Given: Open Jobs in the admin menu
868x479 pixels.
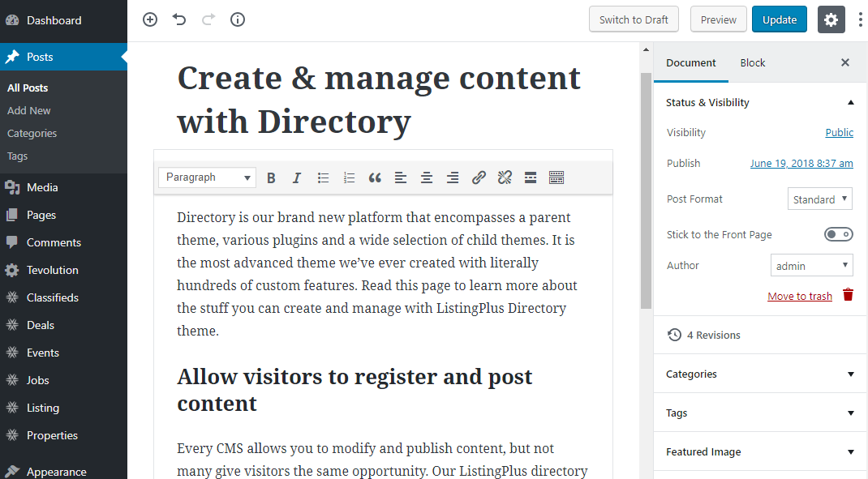Looking at the screenshot, I should [63, 381].
